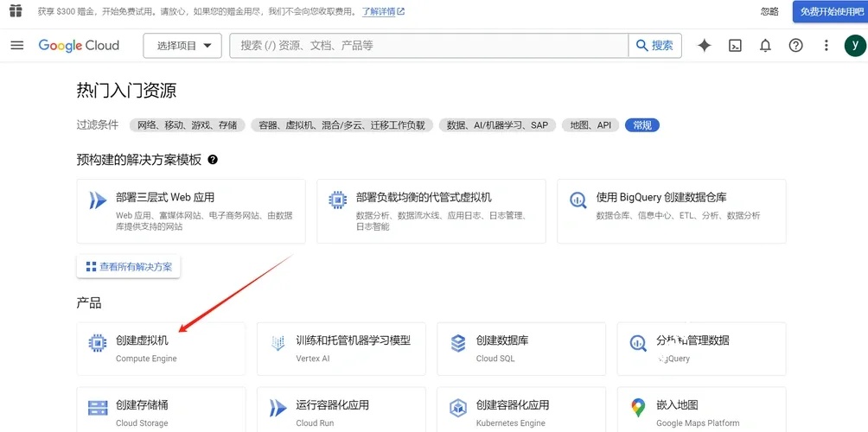Click the 'Cloud Run' subtitle text

(315, 423)
